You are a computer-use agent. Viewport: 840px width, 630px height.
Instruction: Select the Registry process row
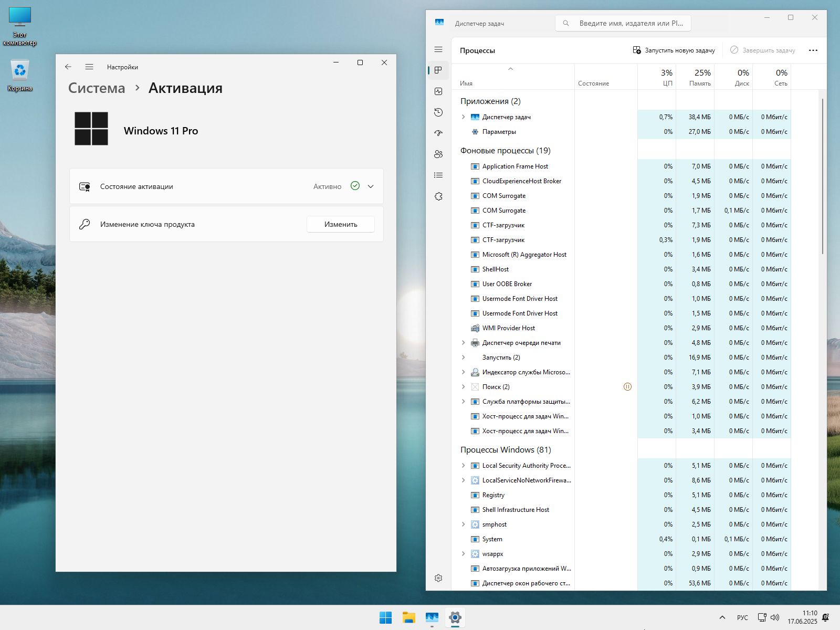(621, 495)
